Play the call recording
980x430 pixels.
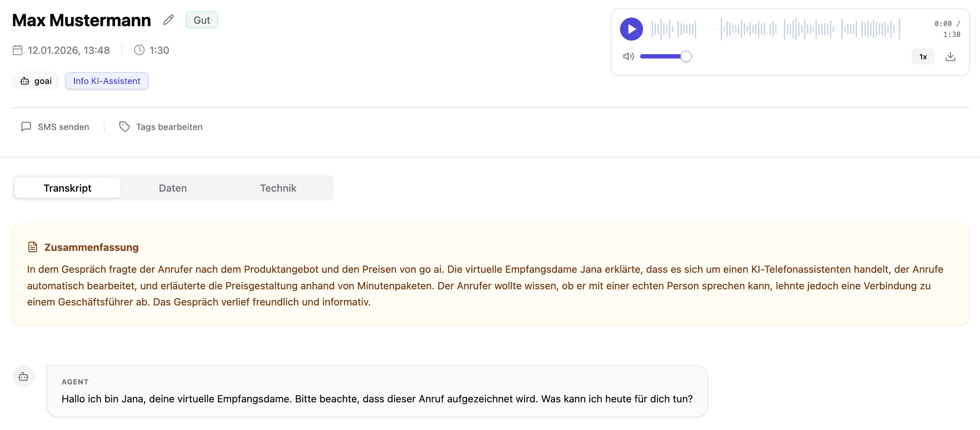click(631, 29)
